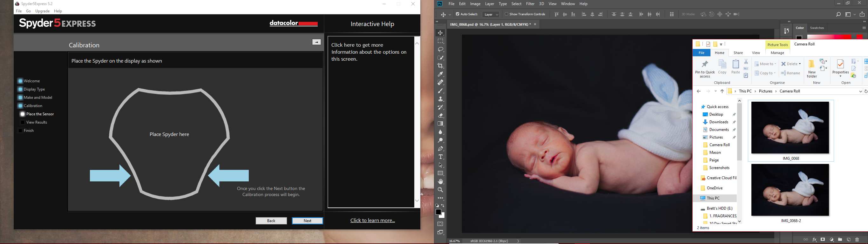Screen dimensions: 868x244
Task: Click the zoom percentage field 16.67%
Action: coord(455,241)
